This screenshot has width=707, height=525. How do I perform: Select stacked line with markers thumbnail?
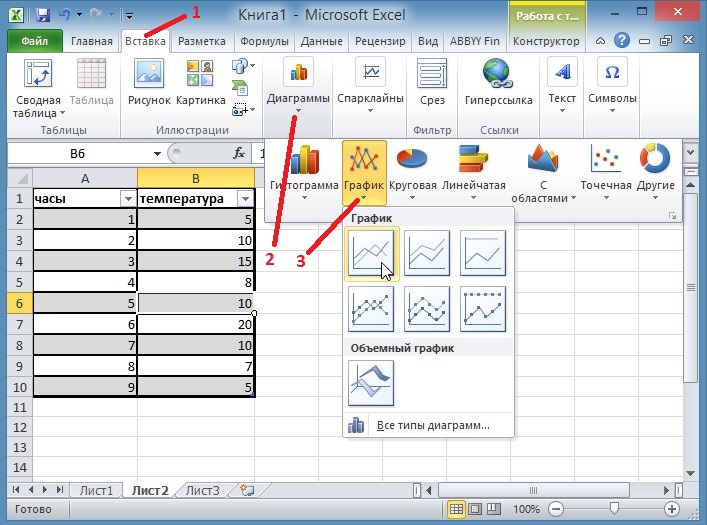(427, 309)
